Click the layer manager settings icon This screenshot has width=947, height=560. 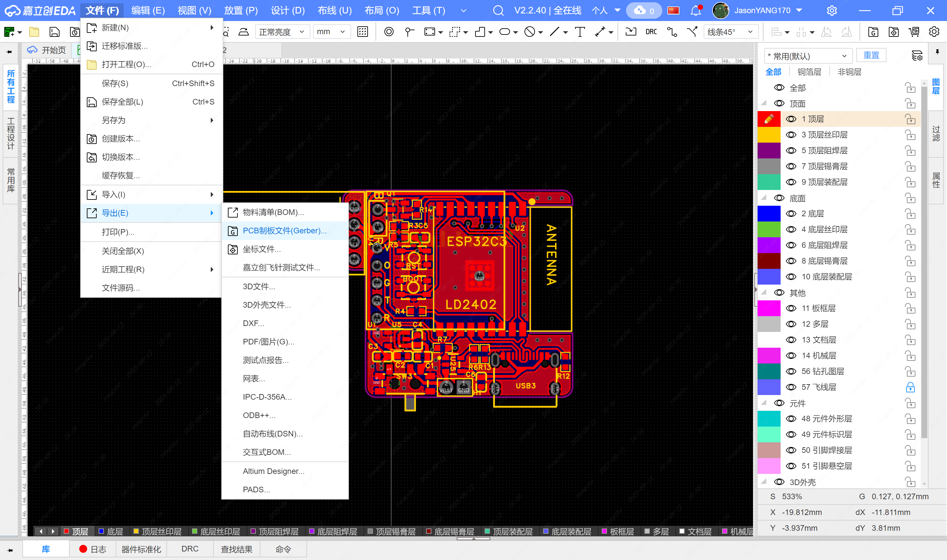tap(917, 56)
